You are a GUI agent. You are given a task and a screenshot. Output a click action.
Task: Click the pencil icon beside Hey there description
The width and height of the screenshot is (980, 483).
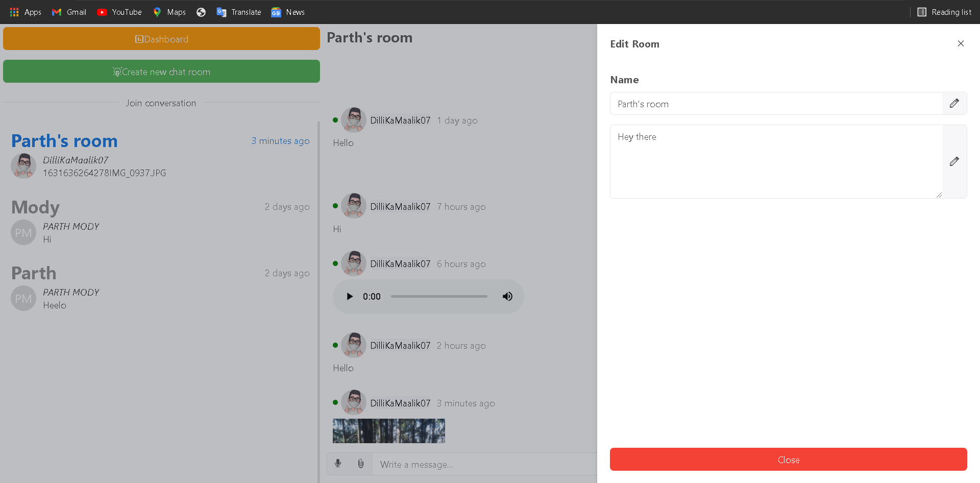click(954, 161)
